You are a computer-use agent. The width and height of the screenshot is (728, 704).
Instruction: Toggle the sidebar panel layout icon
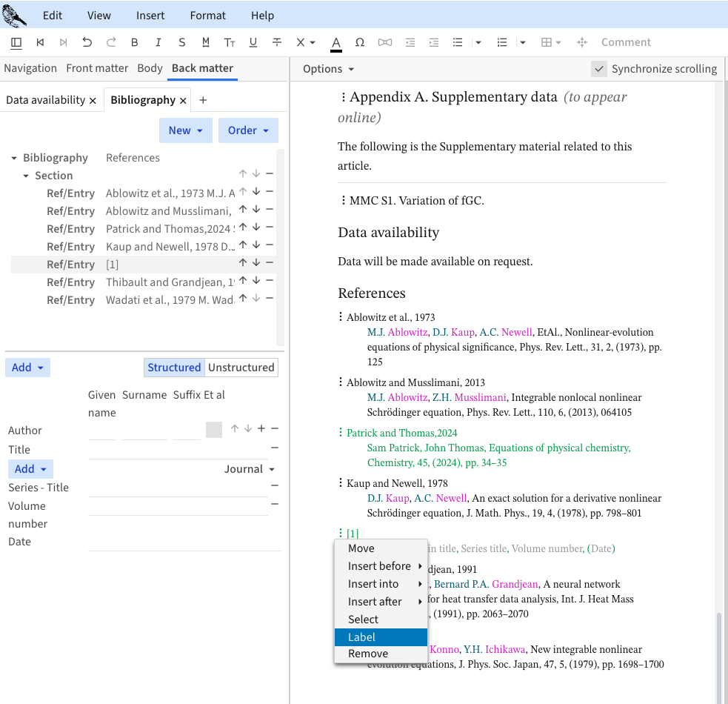[16, 42]
